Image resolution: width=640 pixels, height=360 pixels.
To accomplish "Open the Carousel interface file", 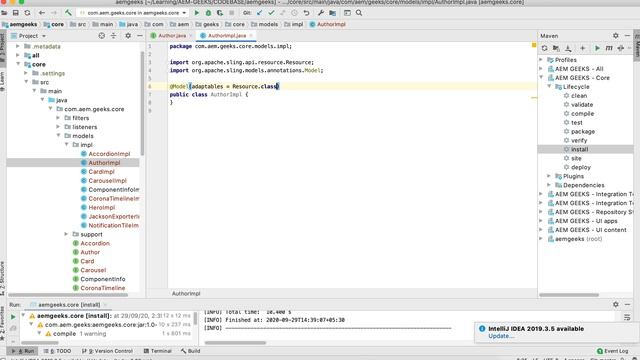I will (x=93, y=270).
